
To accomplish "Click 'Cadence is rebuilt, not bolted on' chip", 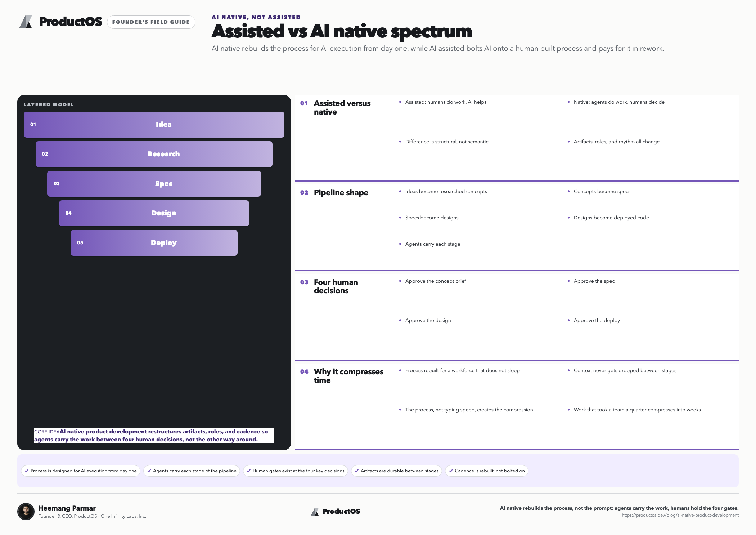I will click(487, 471).
